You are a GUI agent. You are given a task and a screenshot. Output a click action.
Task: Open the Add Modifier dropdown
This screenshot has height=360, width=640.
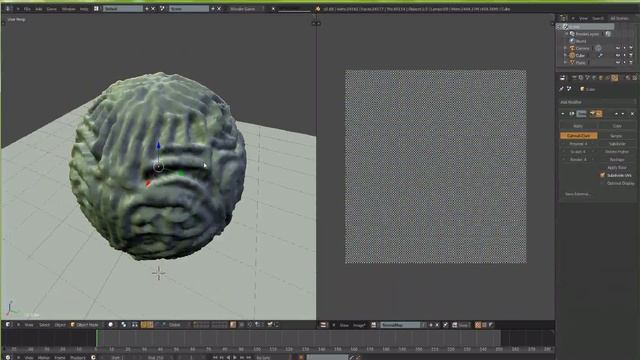coord(598,102)
